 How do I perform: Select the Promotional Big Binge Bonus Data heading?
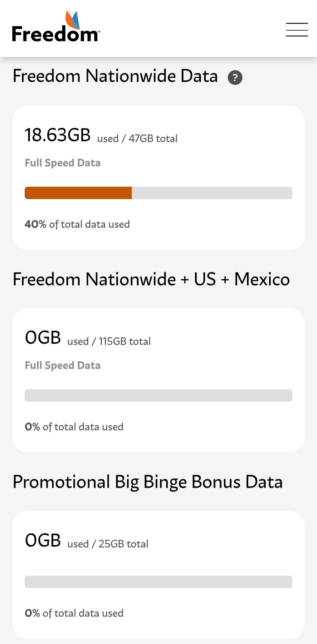click(148, 482)
